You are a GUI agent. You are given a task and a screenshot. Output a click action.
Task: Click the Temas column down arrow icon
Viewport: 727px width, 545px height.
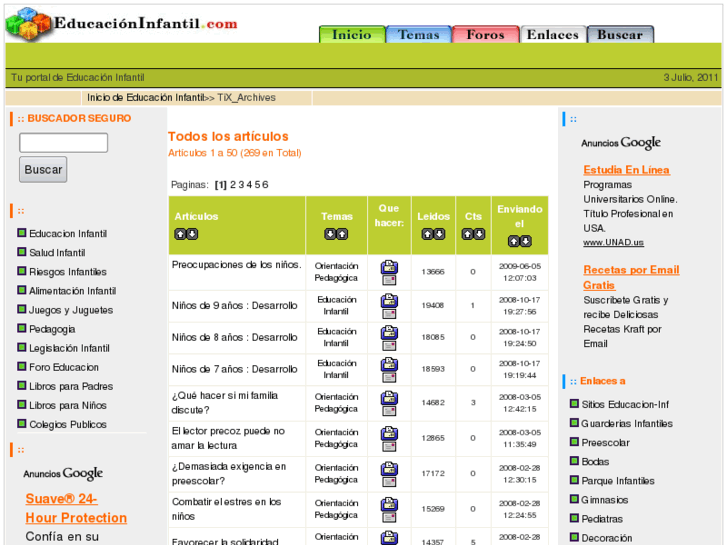[330, 234]
